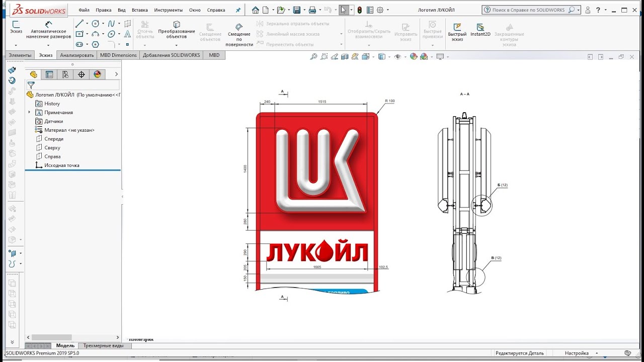Open the Добавления SOLIDWORKS tab
This screenshot has height=362, width=644.
[x=171, y=55]
